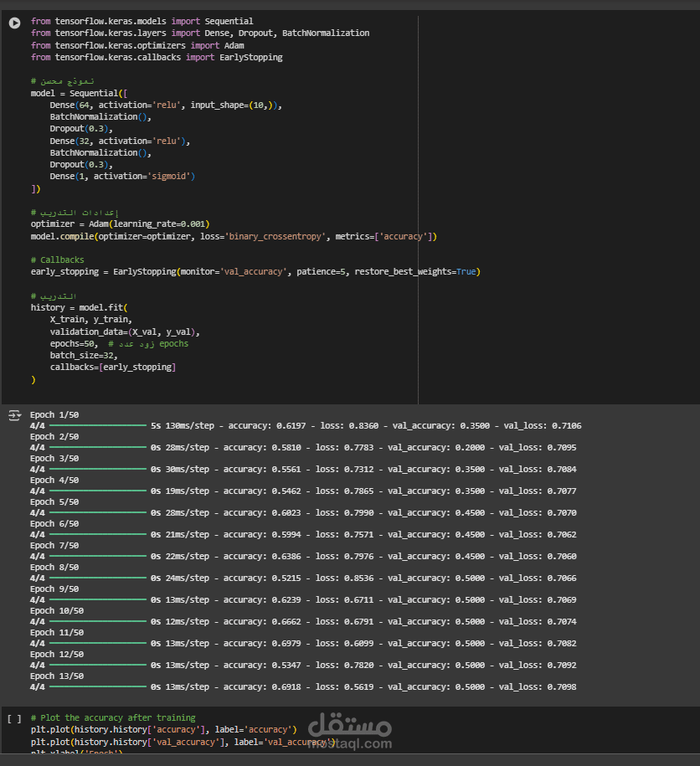The image size is (700, 766).
Task: Place cursor on the EarlyStopping import line
Action: pyautogui.click(x=157, y=57)
